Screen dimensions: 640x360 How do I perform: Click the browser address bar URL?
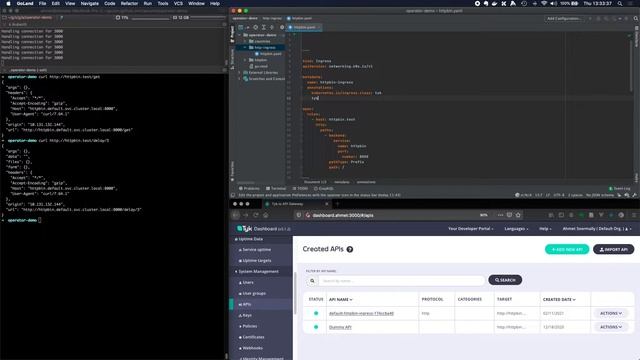click(x=343, y=215)
